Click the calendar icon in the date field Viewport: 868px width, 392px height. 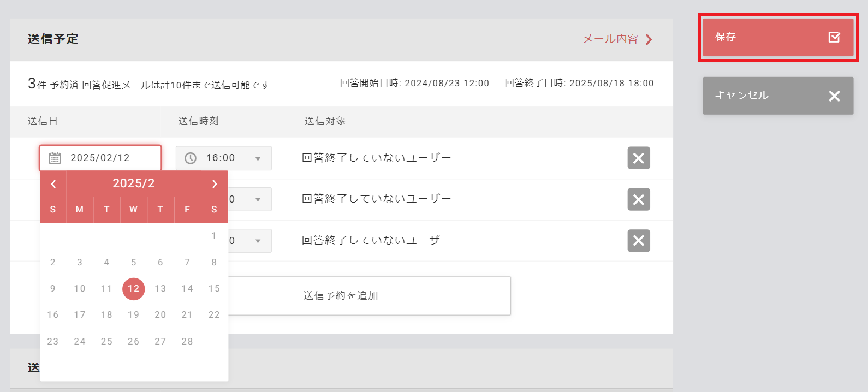[x=54, y=157]
